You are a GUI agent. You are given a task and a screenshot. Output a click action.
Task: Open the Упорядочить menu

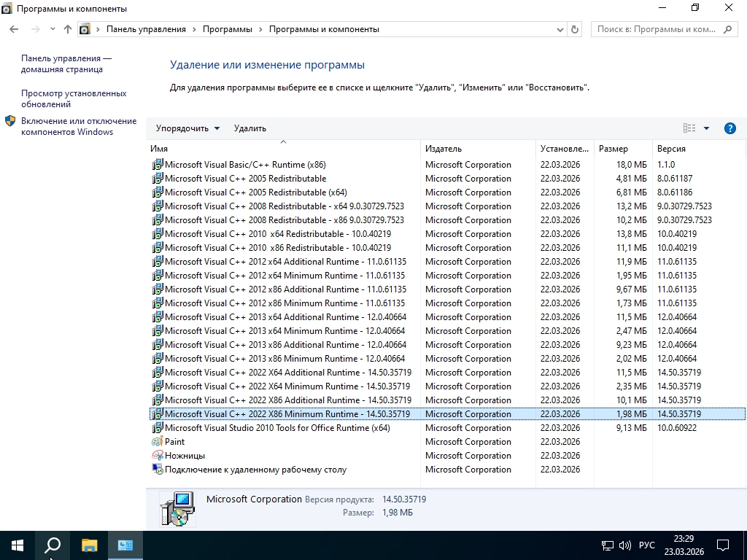tap(187, 128)
